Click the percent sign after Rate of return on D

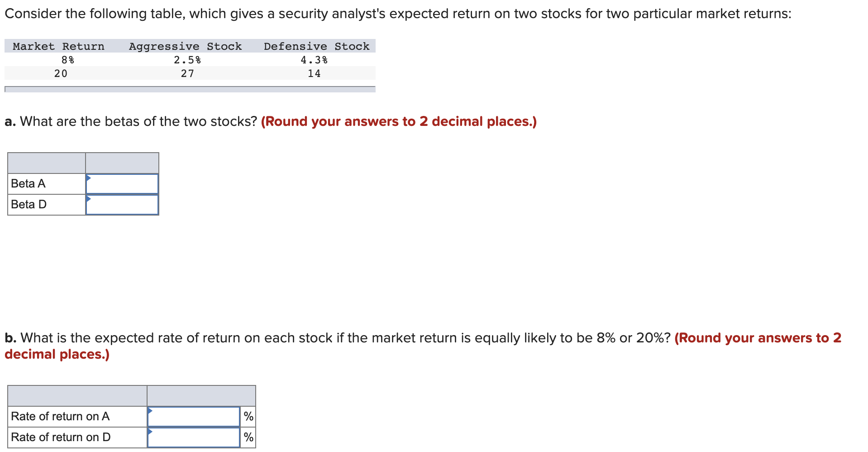(x=248, y=437)
